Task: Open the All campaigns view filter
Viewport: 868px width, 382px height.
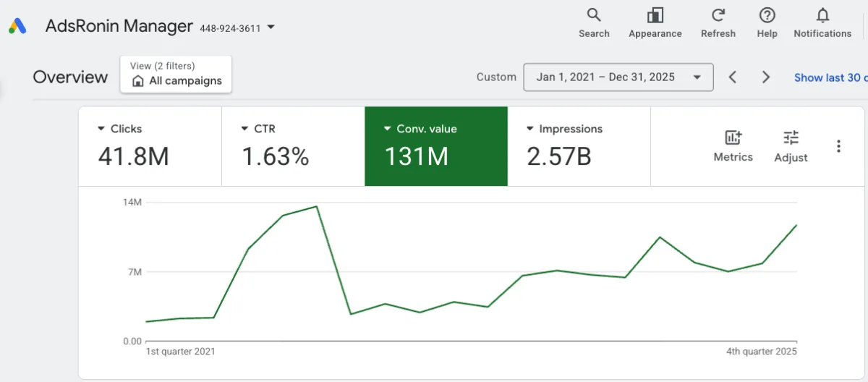Action: coord(176,74)
